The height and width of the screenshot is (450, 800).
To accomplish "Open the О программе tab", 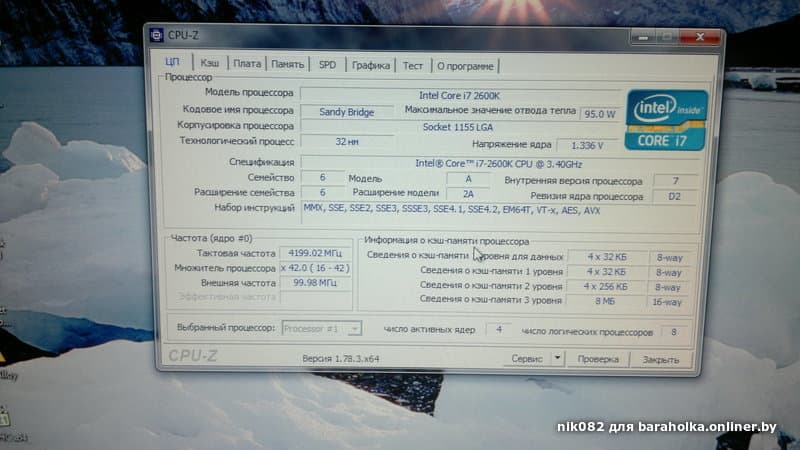I will pyautogui.click(x=465, y=66).
